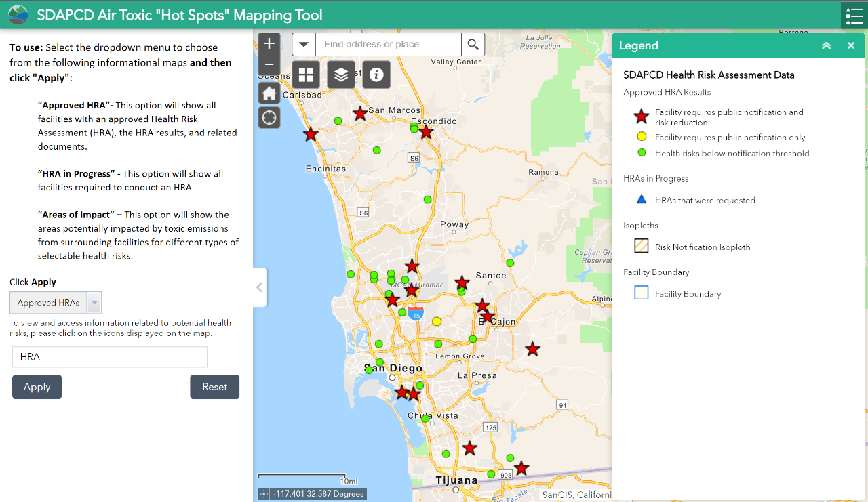Select red star near Santee
Image resolution: width=868 pixels, height=502 pixels.
point(462,283)
